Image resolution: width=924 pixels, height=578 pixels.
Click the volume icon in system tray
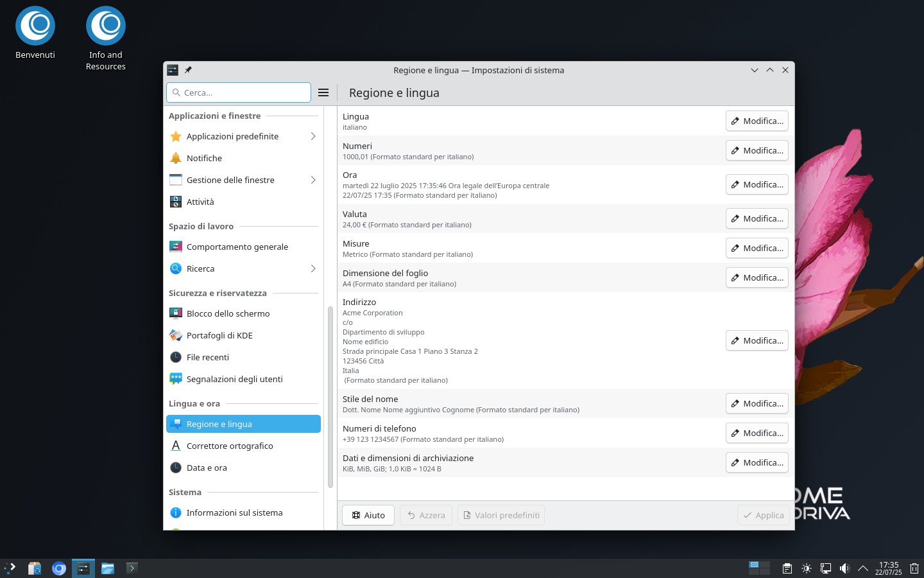coord(844,568)
